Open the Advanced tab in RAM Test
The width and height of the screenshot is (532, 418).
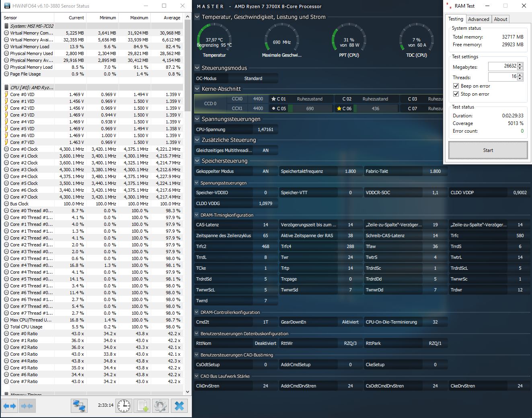(479, 19)
